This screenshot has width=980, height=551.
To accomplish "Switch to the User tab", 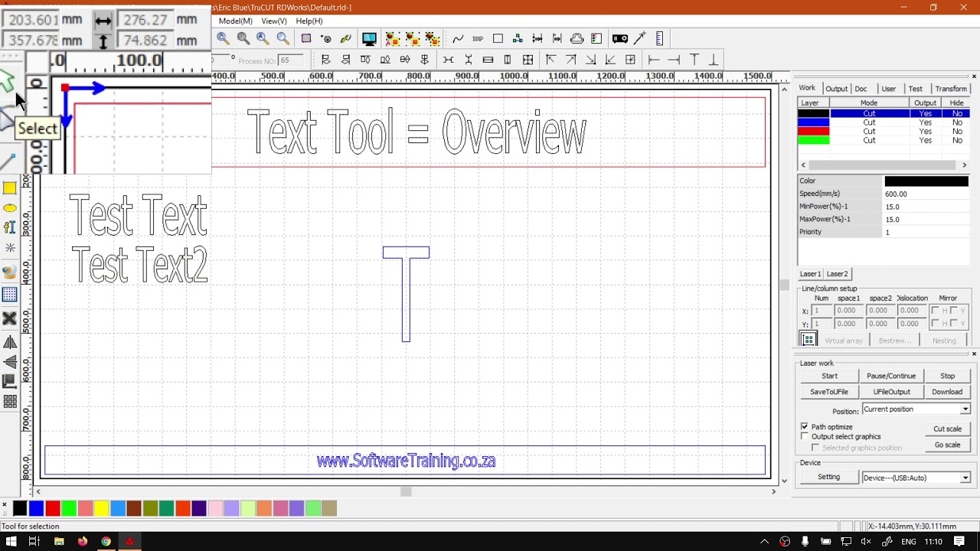I will [888, 89].
